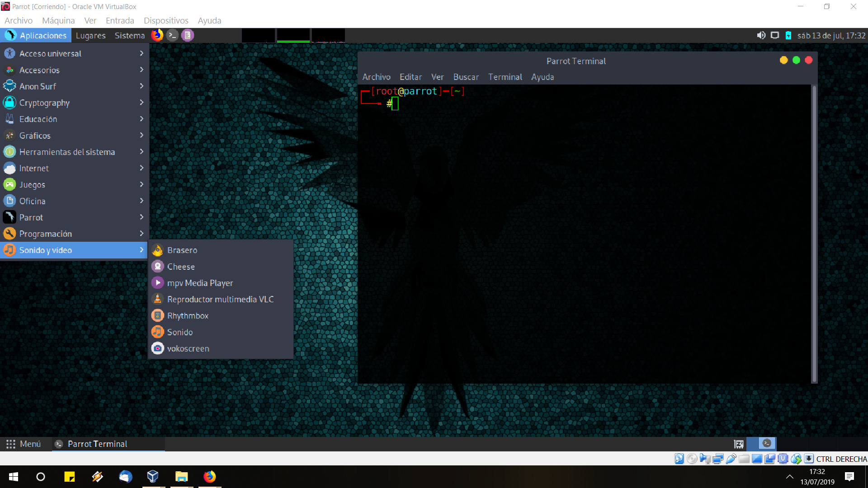Open Terminal menu in Parrot Terminal
The width and height of the screenshot is (868, 488).
coord(505,77)
